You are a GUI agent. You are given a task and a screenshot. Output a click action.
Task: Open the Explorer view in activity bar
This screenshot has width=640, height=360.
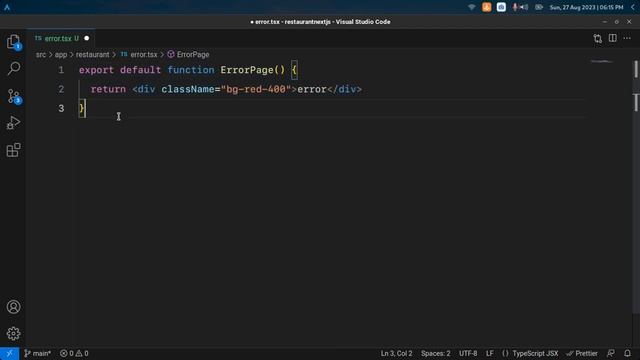tap(13, 42)
